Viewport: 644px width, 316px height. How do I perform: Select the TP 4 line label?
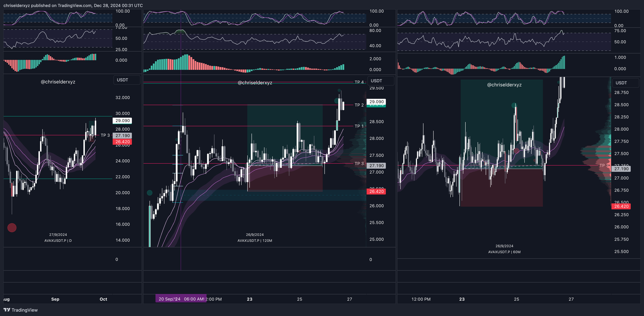coord(359,82)
